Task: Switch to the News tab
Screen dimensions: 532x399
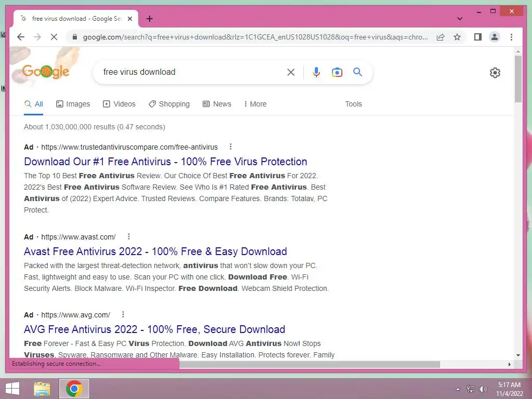Action: pyautogui.click(x=217, y=104)
